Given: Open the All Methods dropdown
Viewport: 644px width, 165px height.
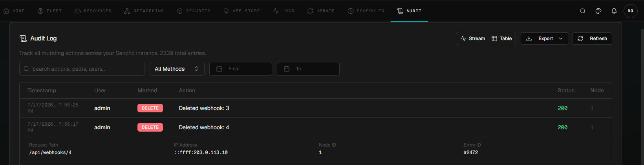Looking at the screenshot, I should pos(177,69).
